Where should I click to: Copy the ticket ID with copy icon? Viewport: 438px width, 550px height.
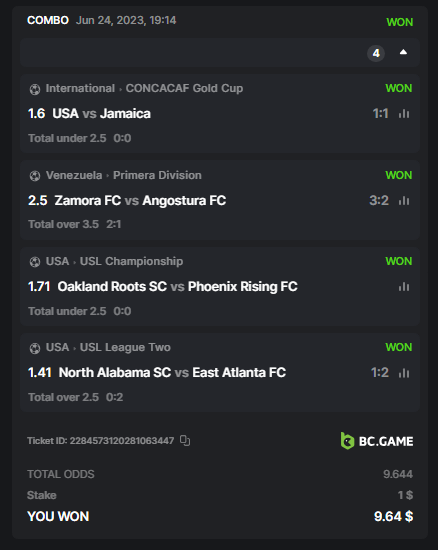pos(185,440)
